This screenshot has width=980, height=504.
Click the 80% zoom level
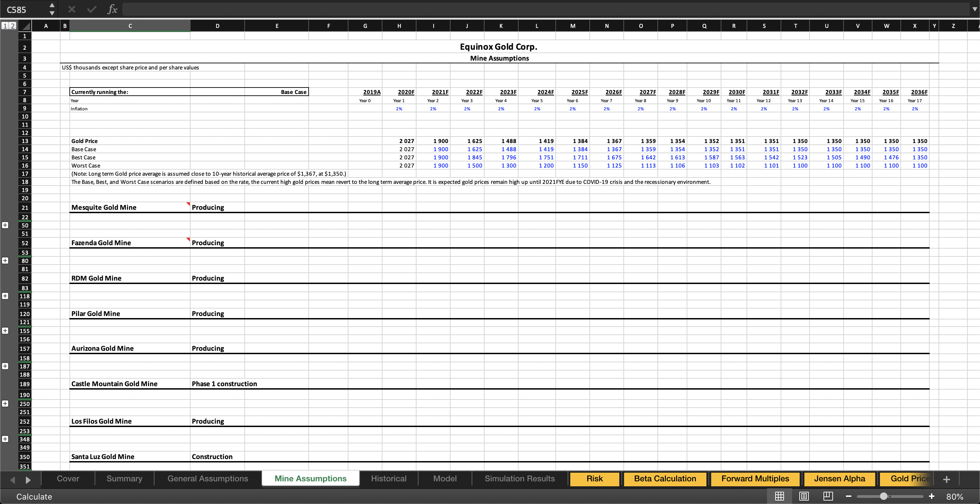[x=954, y=497]
